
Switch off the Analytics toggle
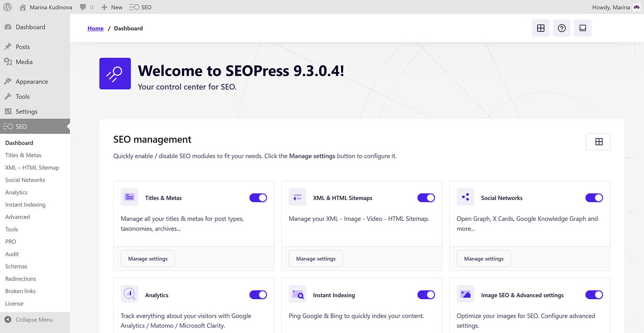click(x=258, y=295)
